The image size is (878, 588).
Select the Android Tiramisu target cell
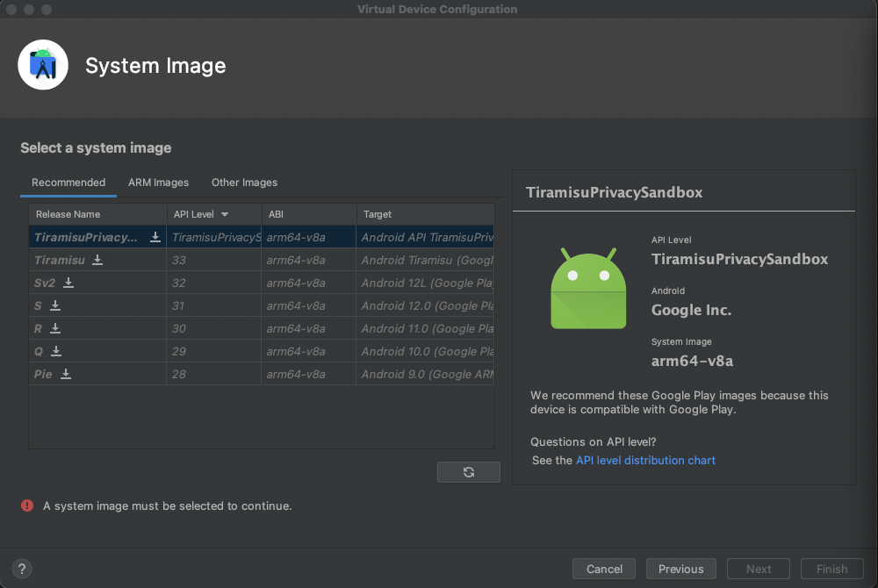(425, 260)
